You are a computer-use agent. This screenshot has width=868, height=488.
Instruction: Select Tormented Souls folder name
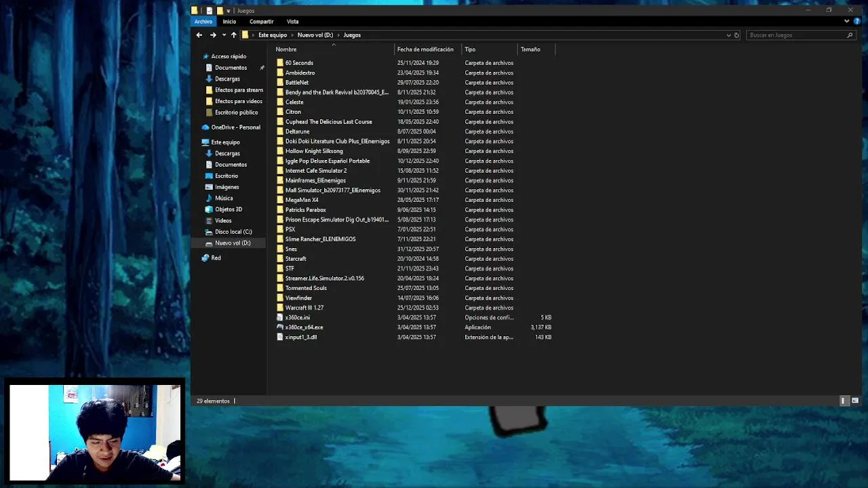306,288
